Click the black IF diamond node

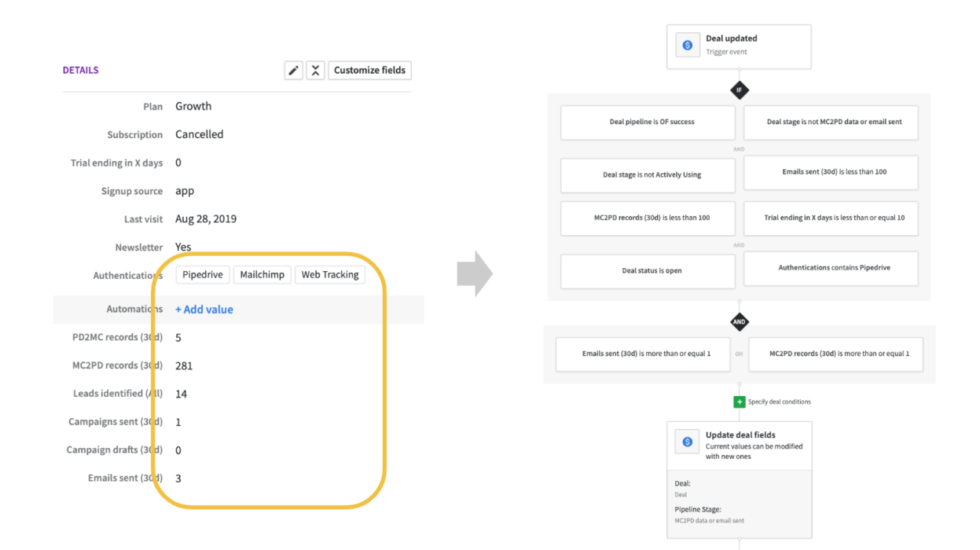tap(739, 90)
